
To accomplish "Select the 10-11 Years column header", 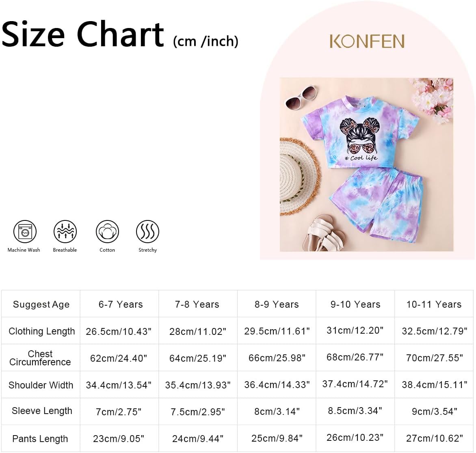I will (434, 304).
